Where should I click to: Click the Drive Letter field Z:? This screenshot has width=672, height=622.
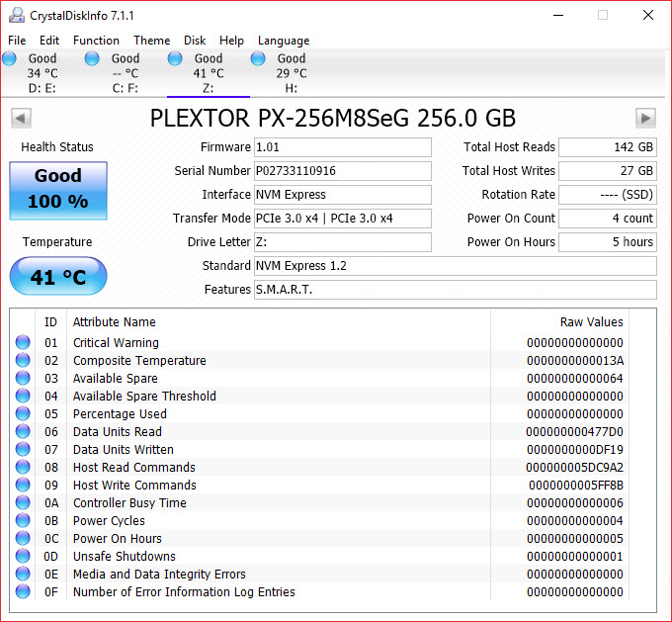(343, 242)
